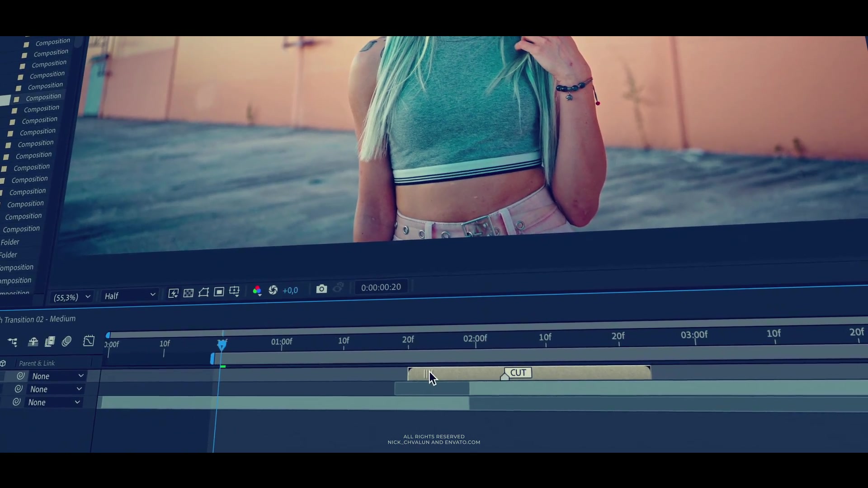Open the composition mini-flowchart icon
This screenshot has height=488, width=868.
[x=13, y=343]
